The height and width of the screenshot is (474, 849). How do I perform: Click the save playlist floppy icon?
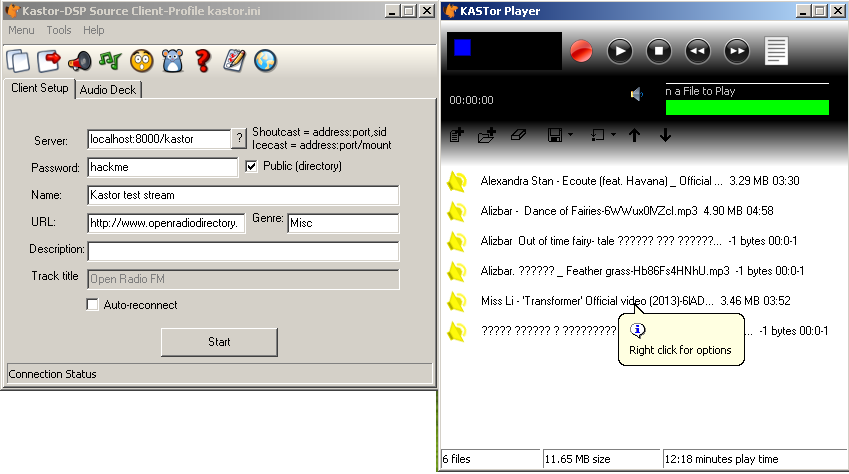click(x=555, y=135)
